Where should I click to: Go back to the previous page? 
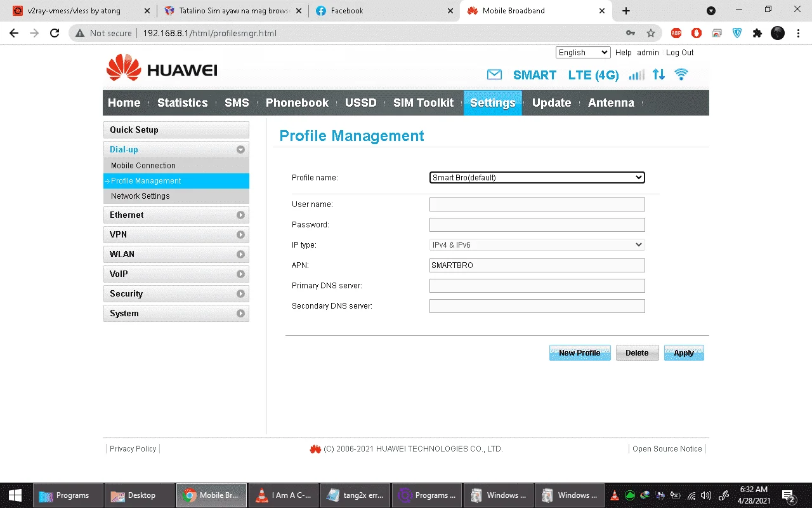(x=14, y=33)
